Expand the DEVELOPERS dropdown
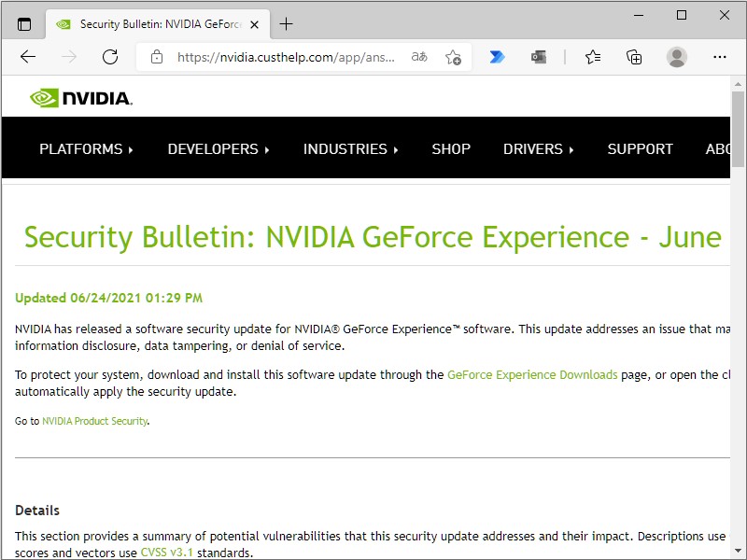The height and width of the screenshot is (560, 747). [218, 148]
